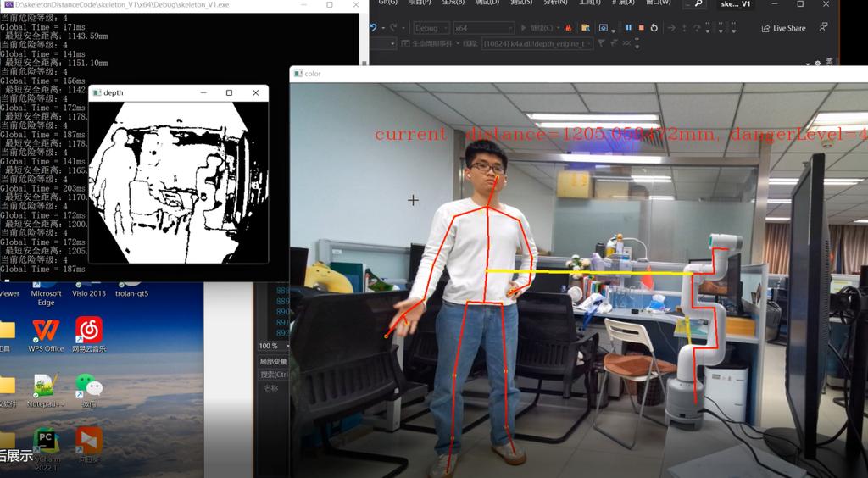Open the Git(G) menu

387,3
